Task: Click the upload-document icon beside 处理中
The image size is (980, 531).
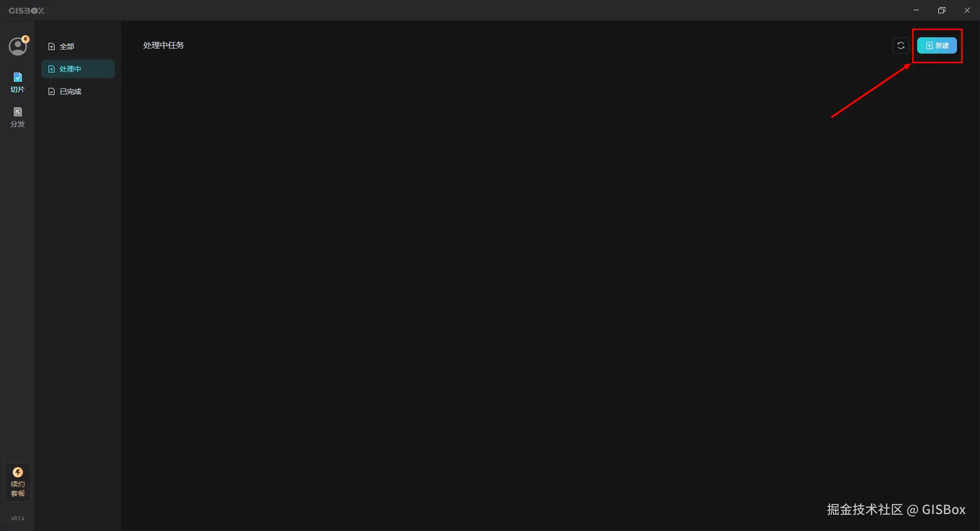Action: coord(52,69)
